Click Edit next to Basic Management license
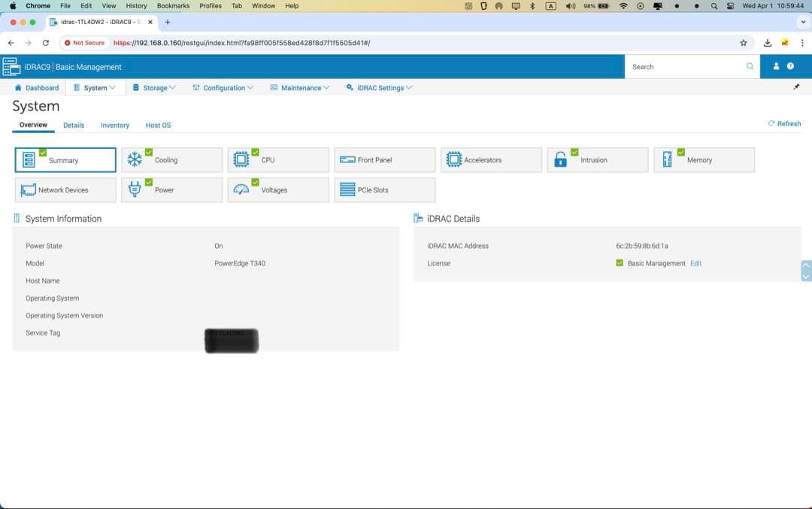 pos(695,263)
